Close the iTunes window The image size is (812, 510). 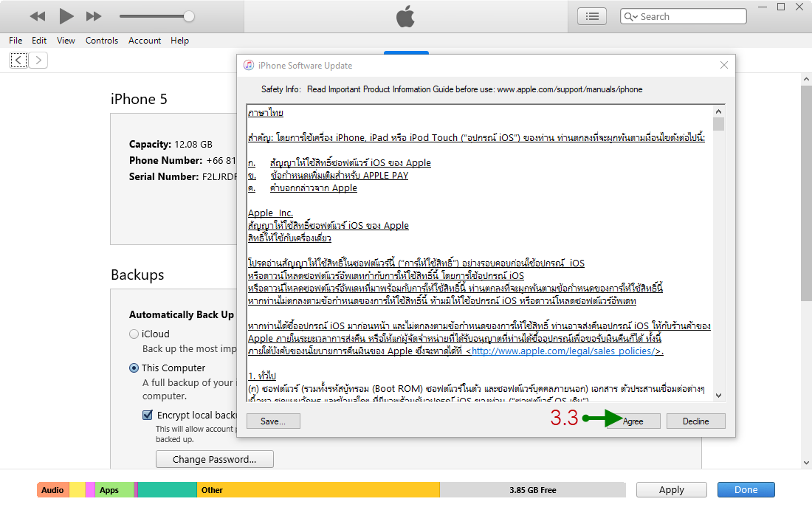click(799, 7)
